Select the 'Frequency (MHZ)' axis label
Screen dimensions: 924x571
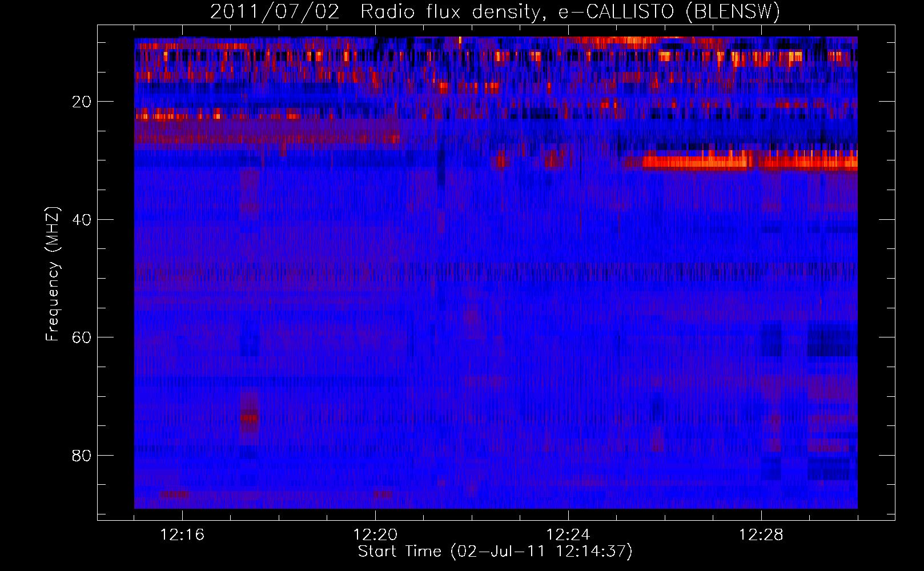53,274
